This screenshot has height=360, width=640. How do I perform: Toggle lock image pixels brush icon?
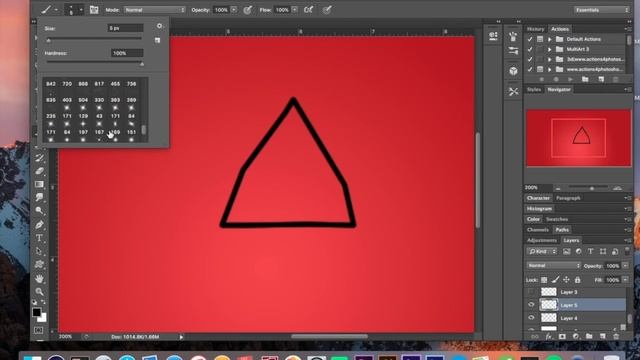pyautogui.click(x=555, y=280)
